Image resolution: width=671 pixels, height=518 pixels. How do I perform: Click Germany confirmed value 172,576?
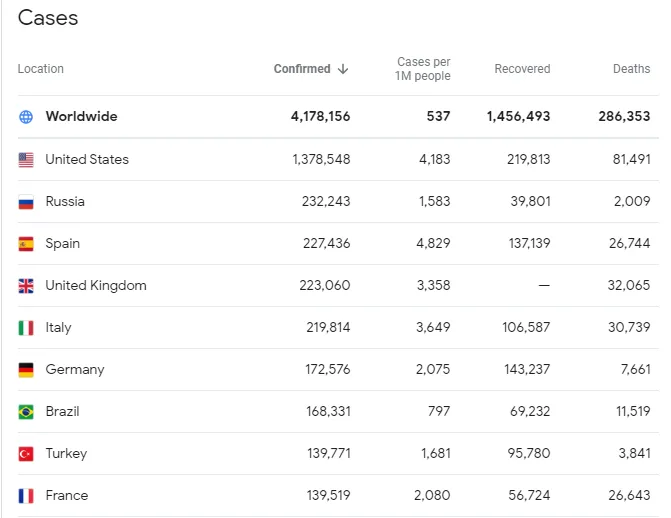pos(328,369)
